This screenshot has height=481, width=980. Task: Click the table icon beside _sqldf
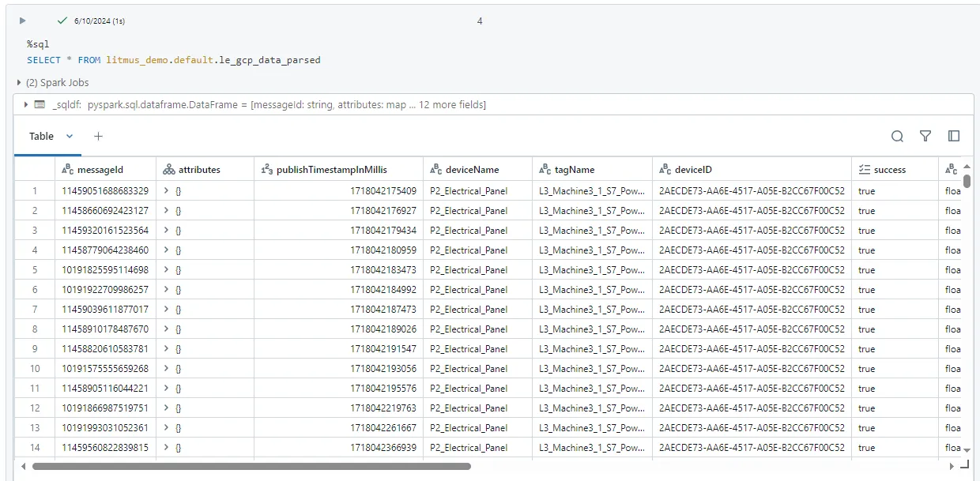tap(40, 104)
